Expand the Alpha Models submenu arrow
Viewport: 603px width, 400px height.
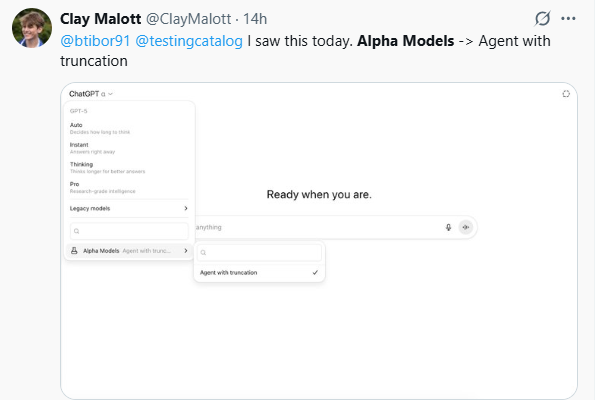point(186,250)
